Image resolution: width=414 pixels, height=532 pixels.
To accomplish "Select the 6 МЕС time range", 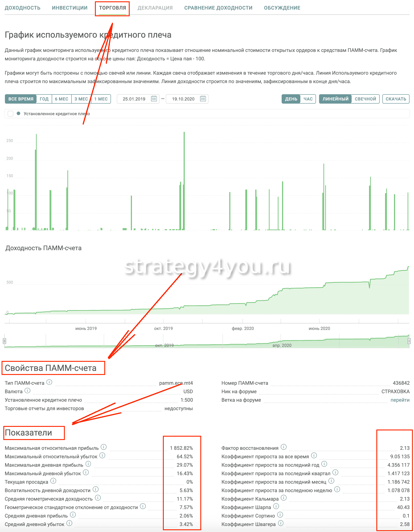I will (61, 99).
